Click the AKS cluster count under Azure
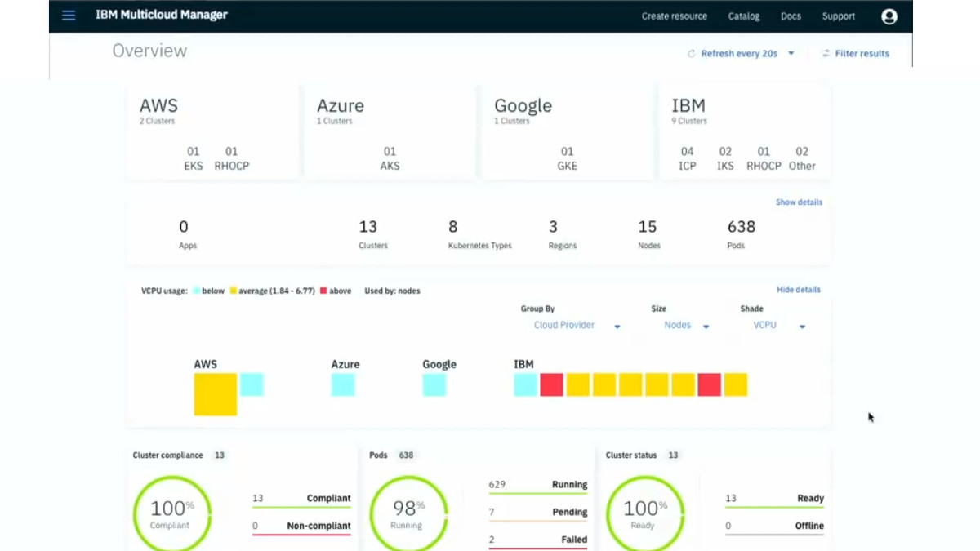 coord(390,158)
